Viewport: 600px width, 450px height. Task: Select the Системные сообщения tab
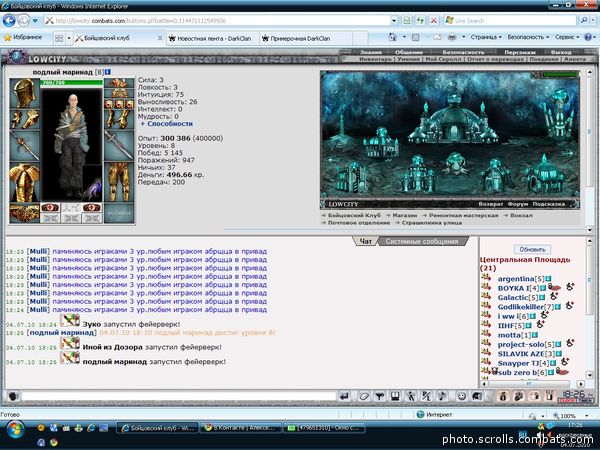coord(422,241)
